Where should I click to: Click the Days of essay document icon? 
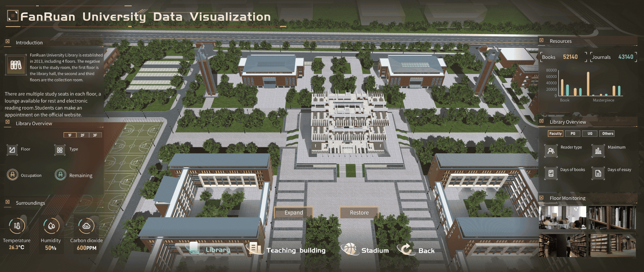(598, 173)
